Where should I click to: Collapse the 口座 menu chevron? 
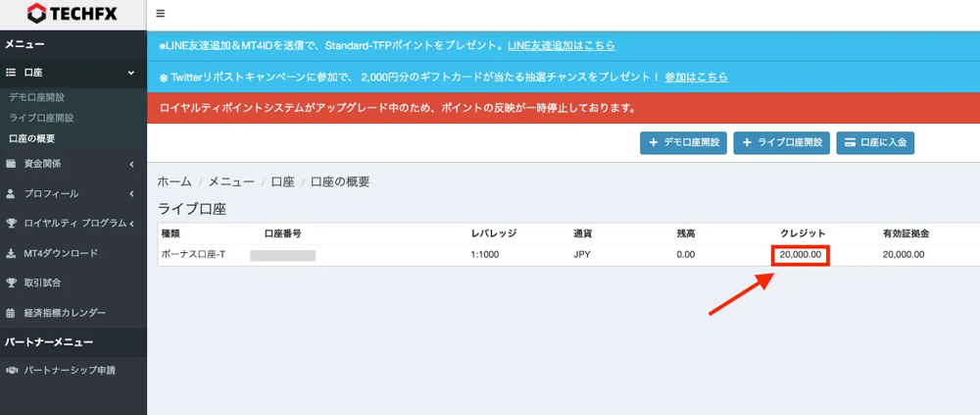coord(131,73)
